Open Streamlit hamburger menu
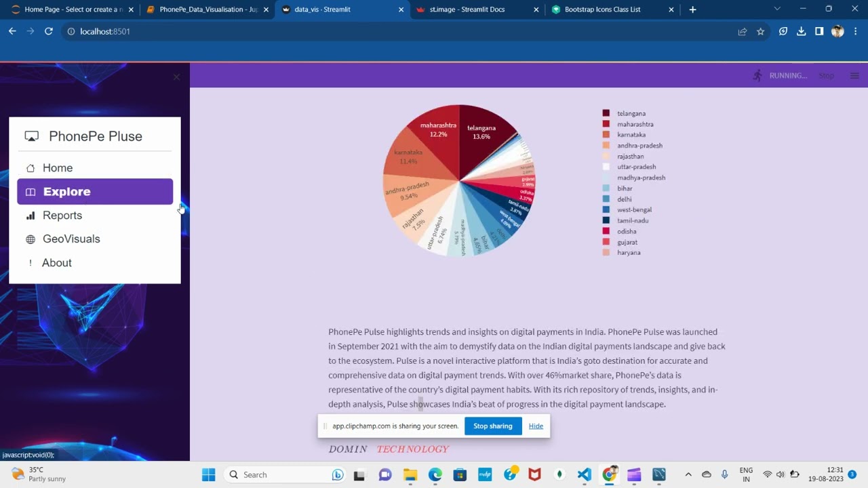Image resolution: width=868 pixels, height=488 pixels. 854,76
